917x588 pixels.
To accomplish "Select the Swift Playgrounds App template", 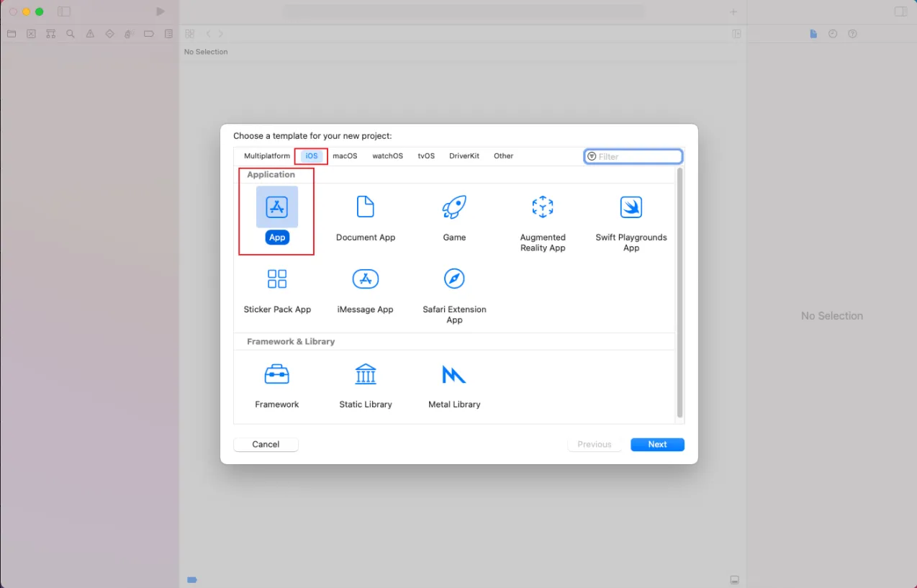I will click(x=631, y=223).
